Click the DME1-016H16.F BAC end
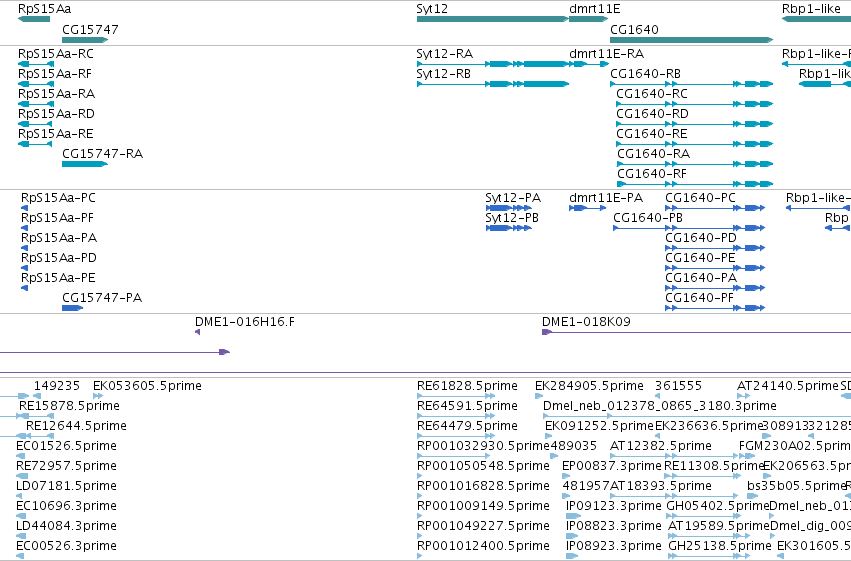Screen dimensions: 851x561 coord(198,332)
